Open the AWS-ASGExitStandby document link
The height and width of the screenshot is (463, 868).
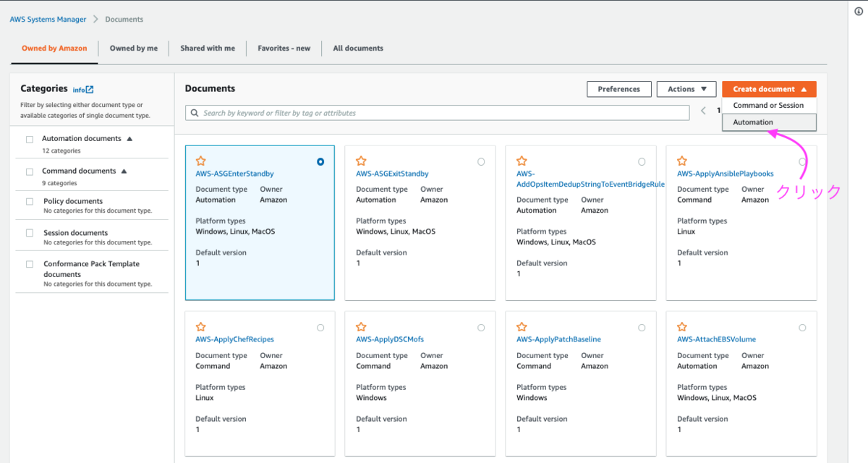[392, 174]
